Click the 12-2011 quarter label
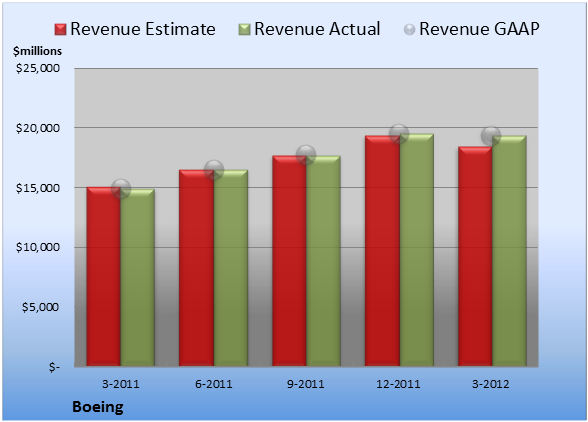 coord(398,384)
